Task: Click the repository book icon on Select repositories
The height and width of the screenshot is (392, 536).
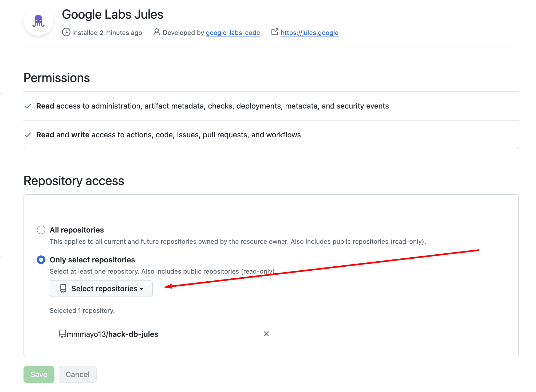Action: pos(62,289)
